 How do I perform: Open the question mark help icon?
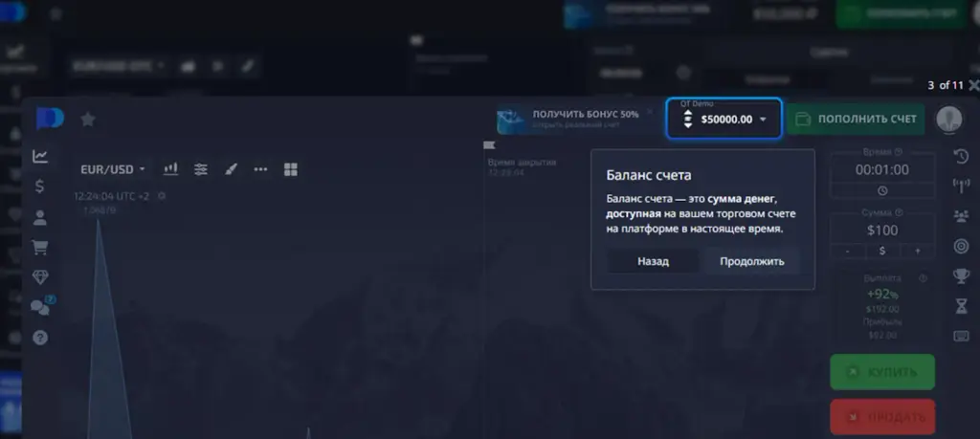(x=40, y=338)
